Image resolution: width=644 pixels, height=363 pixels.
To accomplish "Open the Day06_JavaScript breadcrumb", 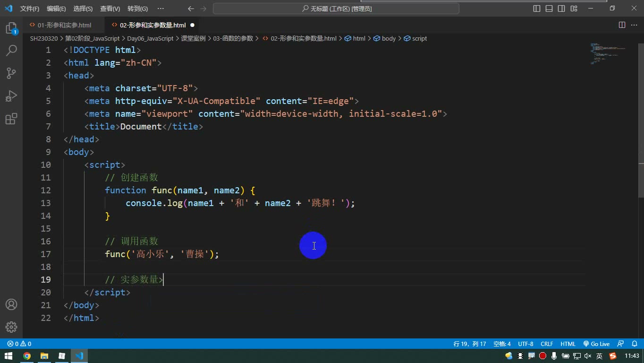I will tap(150, 38).
